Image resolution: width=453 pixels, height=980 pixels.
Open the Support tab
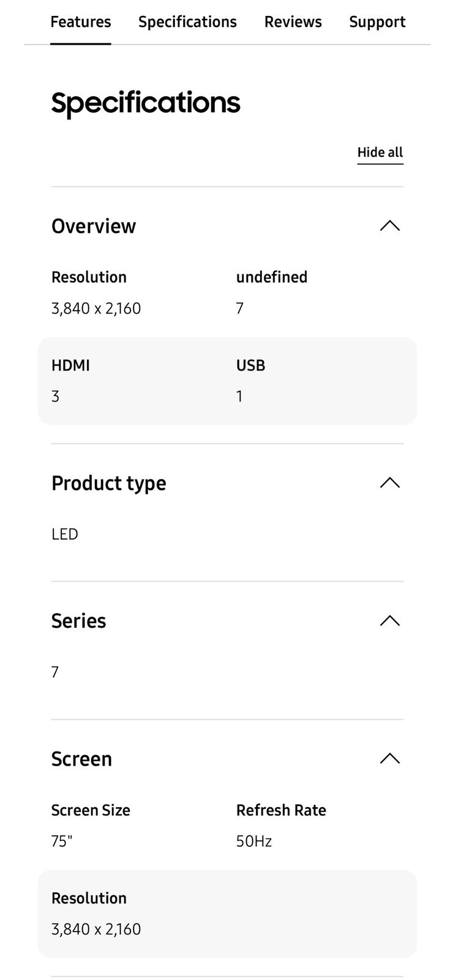(x=377, y=22)
